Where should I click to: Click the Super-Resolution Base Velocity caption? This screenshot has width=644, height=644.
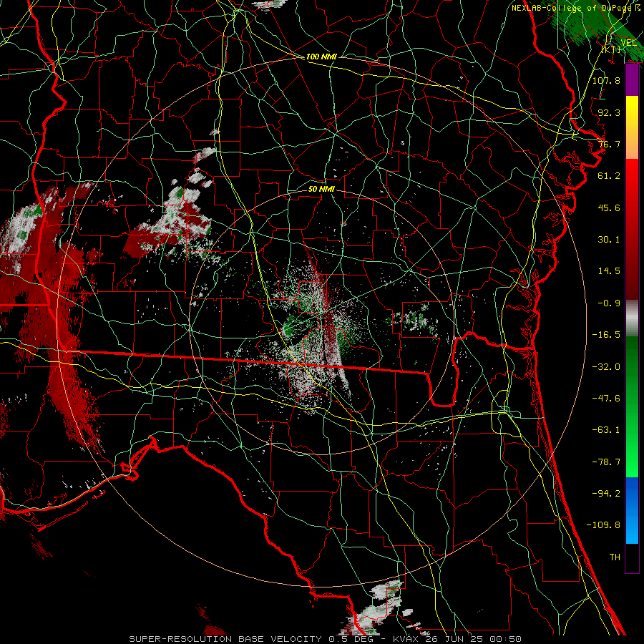pyautogui.click(x=326, y=639)
